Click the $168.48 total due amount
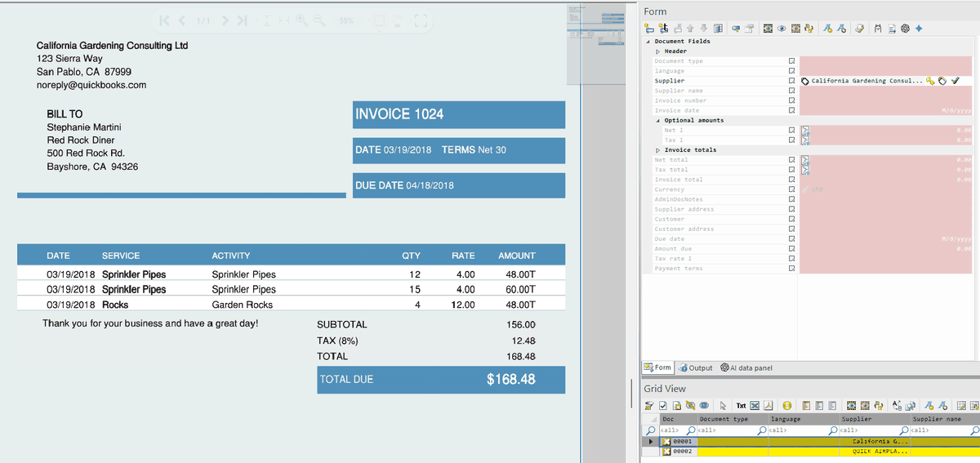980x463 pixels. click(x=511, y=379)
